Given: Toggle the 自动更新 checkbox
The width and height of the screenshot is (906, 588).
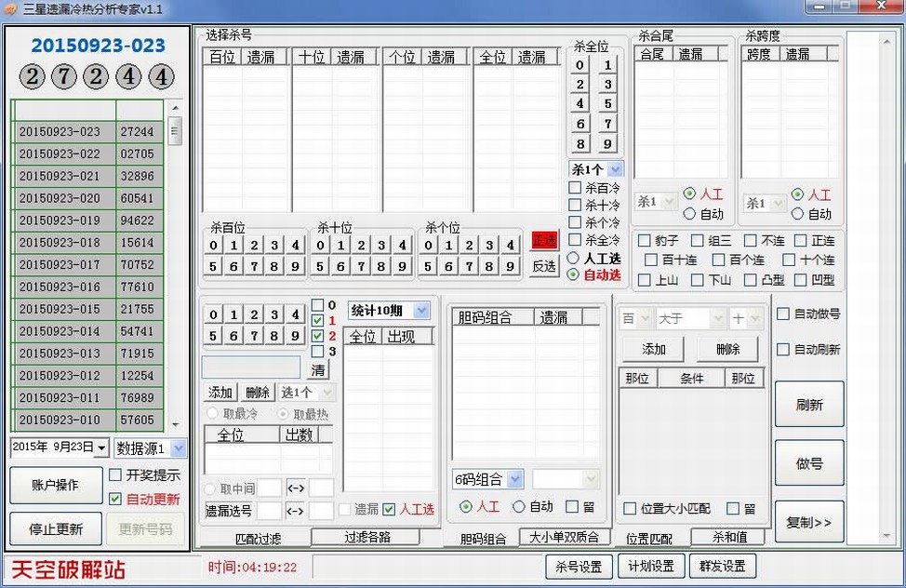Looking at the screenshot, I should (x=115, y=500).
